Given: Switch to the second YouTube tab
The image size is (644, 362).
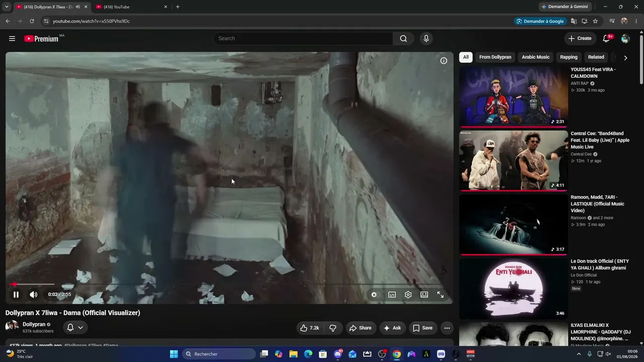Looking at the screenshot, I should tap(131, 7).
